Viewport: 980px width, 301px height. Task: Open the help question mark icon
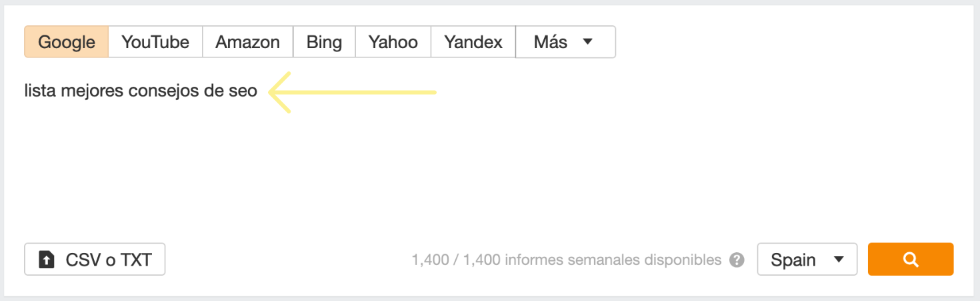[x=737, y=260]
